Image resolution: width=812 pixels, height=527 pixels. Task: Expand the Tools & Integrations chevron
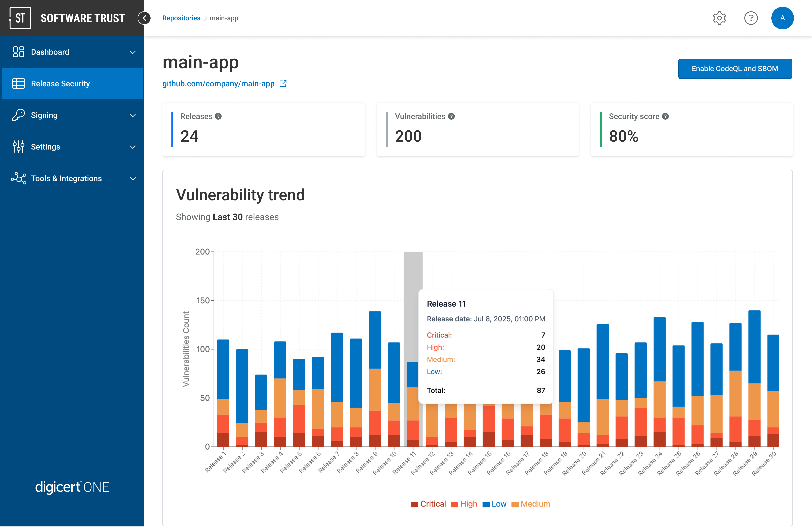tap(132, 178)
